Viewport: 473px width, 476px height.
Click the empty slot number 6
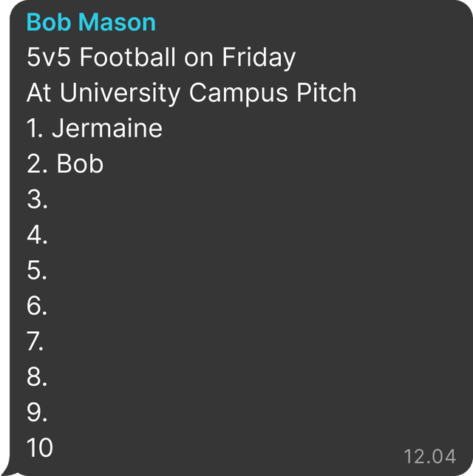pyautogui.click(x=37, y=306)
